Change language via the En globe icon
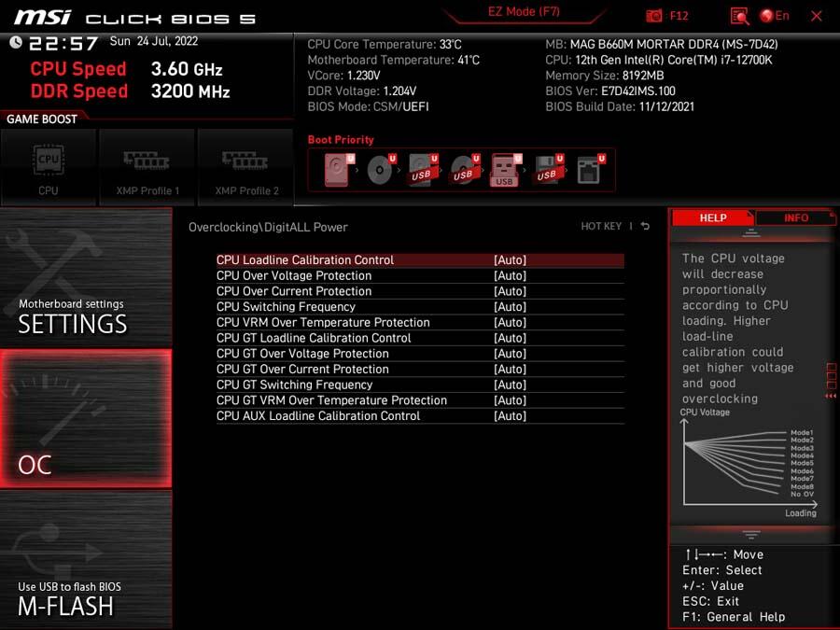The image size is (840, 630). tap(775, 16)
